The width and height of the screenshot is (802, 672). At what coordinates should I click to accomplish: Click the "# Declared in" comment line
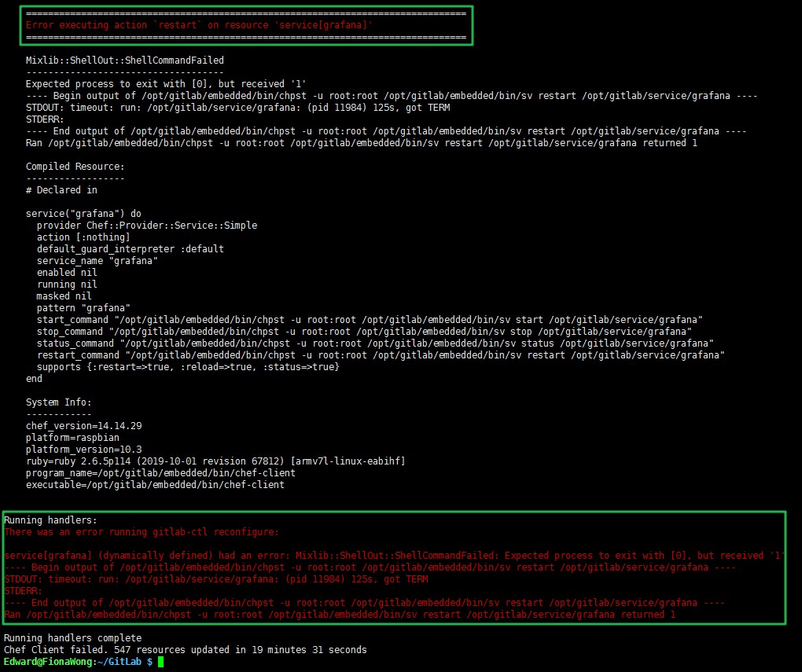(61, 189)
